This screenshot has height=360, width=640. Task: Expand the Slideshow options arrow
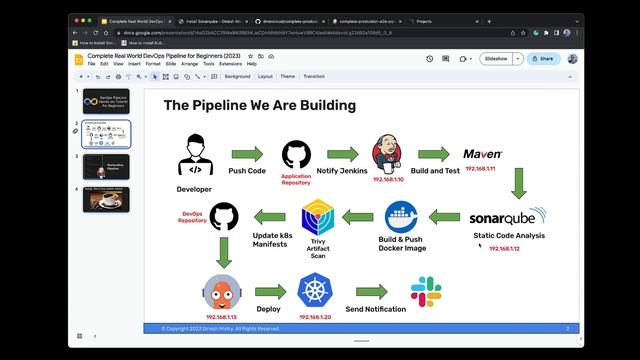tap(518, 59)
